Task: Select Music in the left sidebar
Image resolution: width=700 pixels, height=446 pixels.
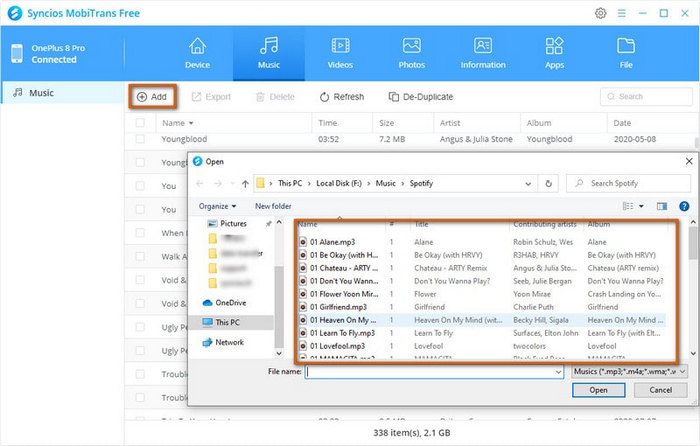Action: (62, 93)
